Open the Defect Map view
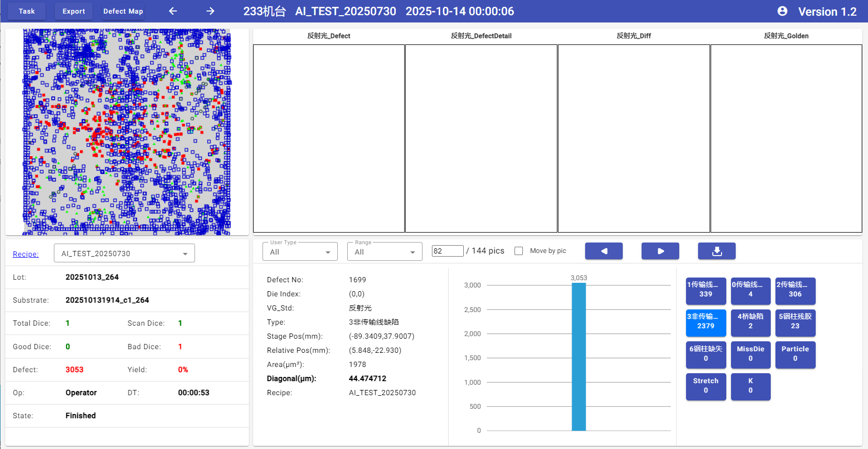This screenshot has width=868, height=449. click(x=123, y=11)
